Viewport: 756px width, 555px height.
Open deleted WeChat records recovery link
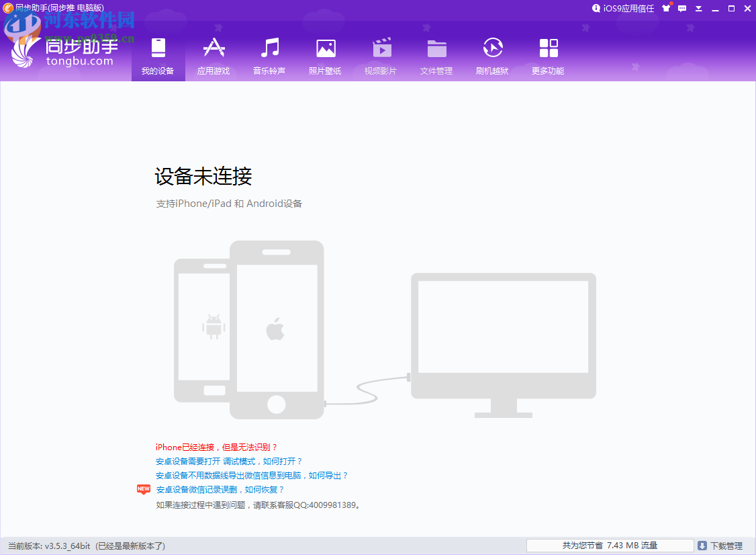(x=222, y=489)
